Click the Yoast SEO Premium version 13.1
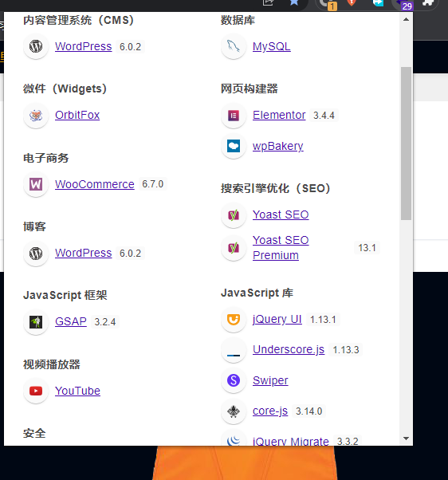 pos(367,248)
